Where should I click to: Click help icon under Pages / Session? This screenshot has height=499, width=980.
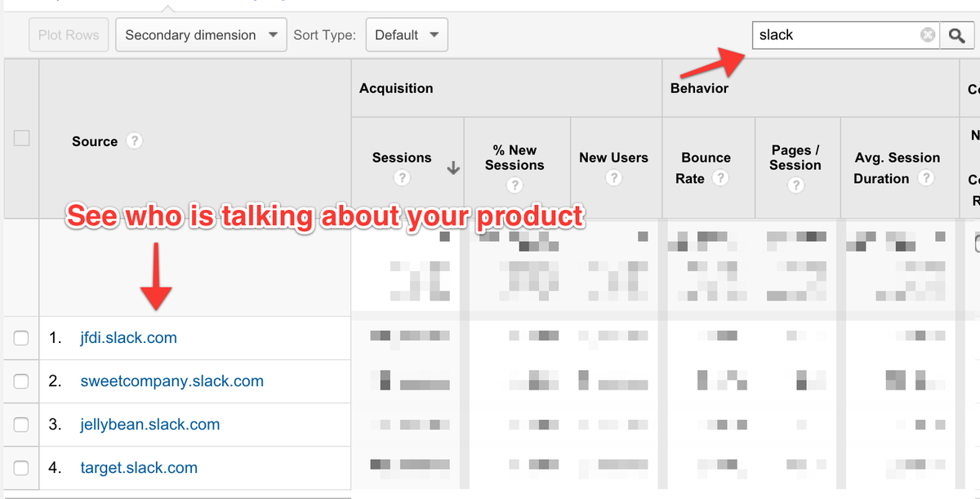coord(795,185)
